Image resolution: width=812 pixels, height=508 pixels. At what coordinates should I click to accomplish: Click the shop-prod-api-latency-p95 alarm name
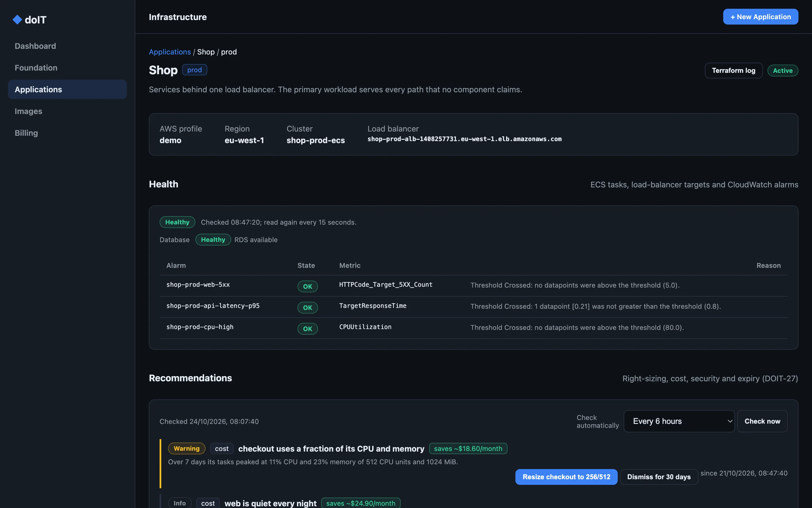213,306
